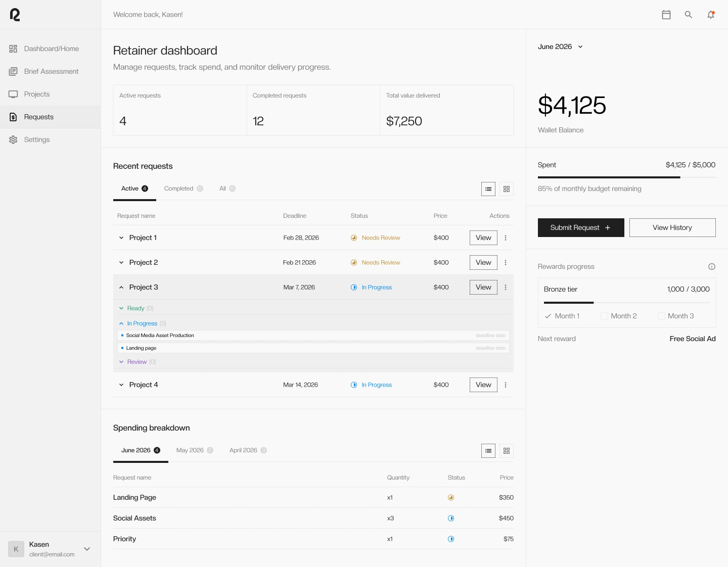Open the June 2026 month dropdown
This screenshot has height=567, width=728.
click(561, 47)
